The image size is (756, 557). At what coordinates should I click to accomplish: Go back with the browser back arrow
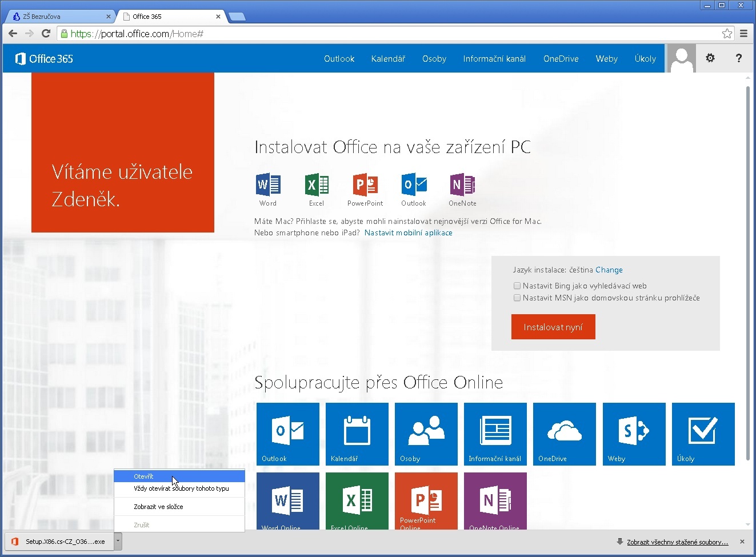[13, 33]
